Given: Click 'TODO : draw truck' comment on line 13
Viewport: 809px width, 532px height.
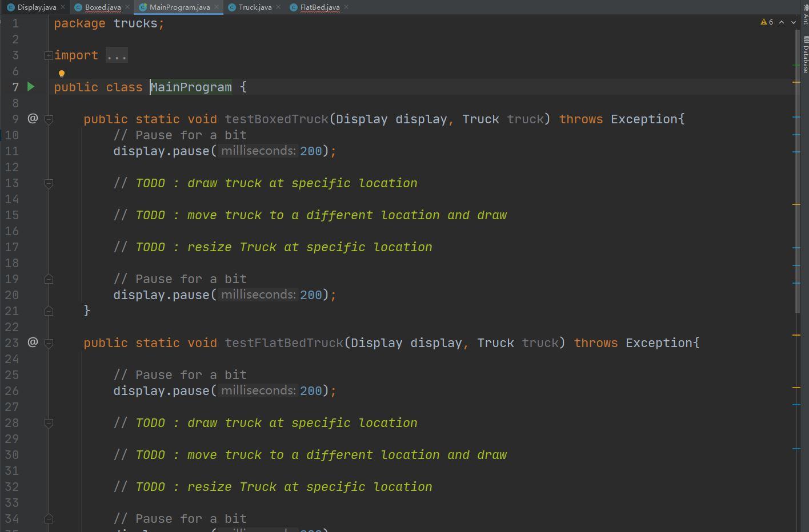Looking at the screenshot, I should click(265, 183).
